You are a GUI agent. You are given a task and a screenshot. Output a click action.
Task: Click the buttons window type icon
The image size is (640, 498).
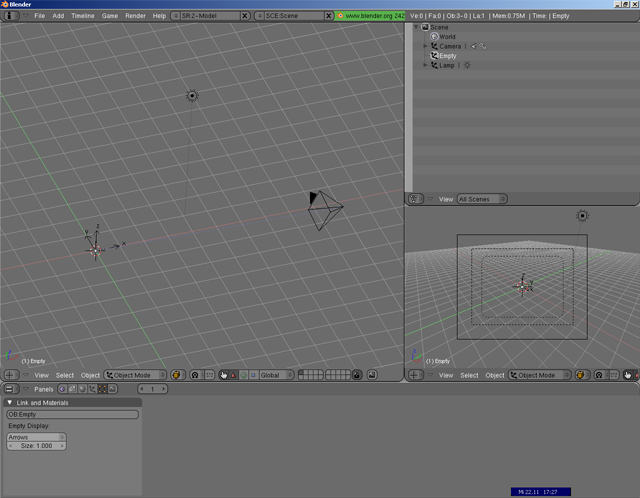pyautogui.click(x=11, y=389)
